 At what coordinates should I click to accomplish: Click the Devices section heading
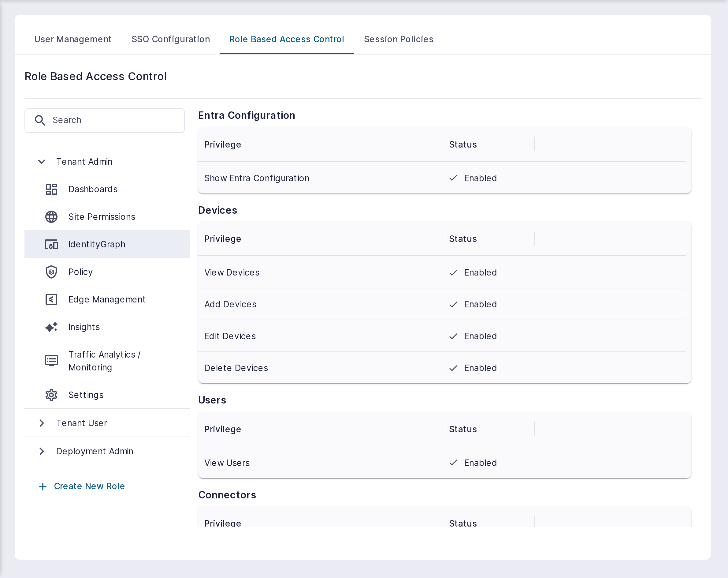click(x=217, y=210)
